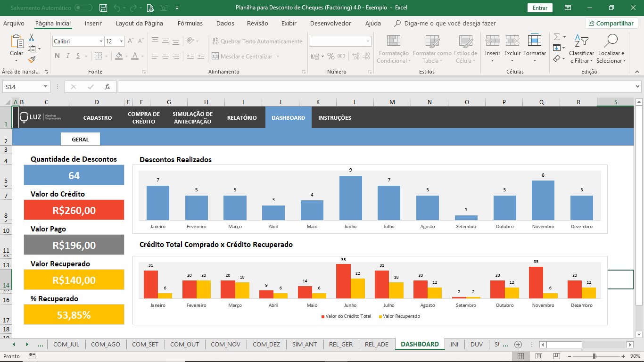
Task: Click the Diga-me search field
Action: point(445,23)
